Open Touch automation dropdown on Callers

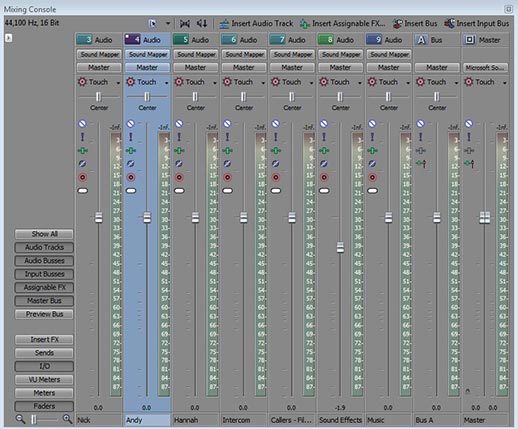coord(311,83)
